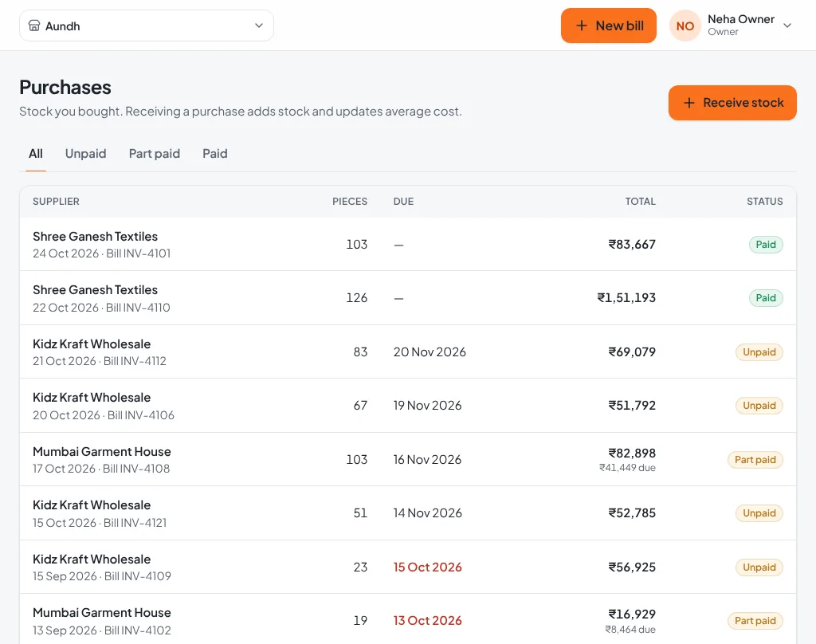The image size is (816, 644).
Task: Click the NO user avatar
Action: [x=685, y=26]
